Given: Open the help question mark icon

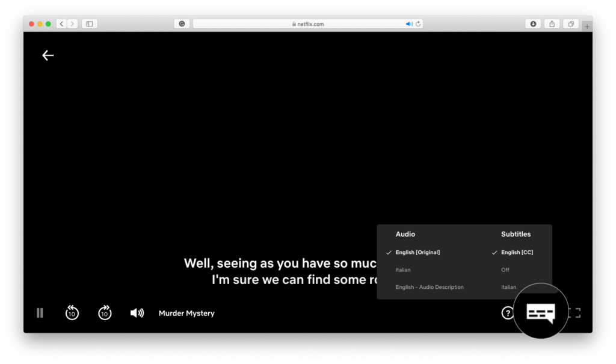Looking at the screenshot, I should pyautogui.click(x=508, y=313).
